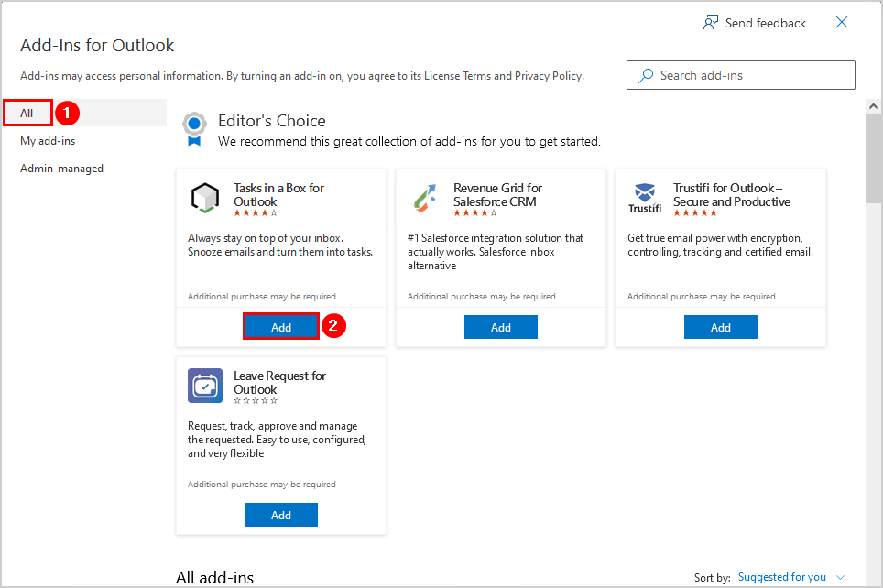The image size is (883, 588).
Task: Click the Send feedback person icon
Action: 711,23
